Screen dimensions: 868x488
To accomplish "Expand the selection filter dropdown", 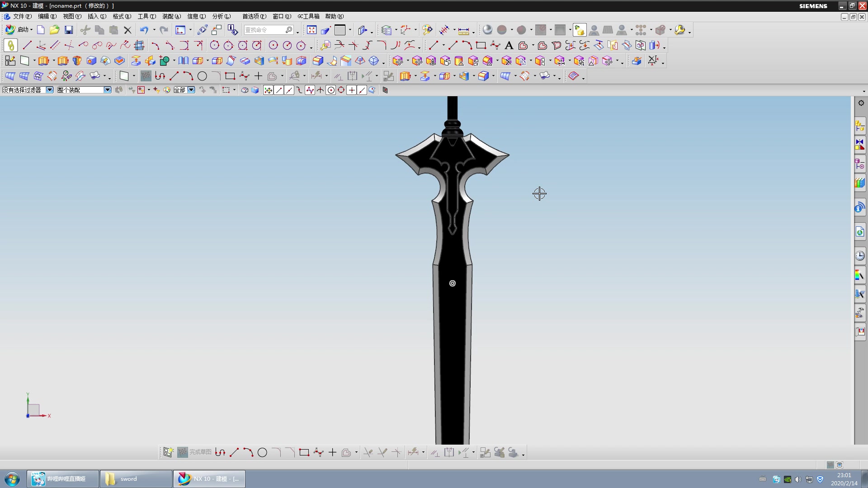I will 50,90.
